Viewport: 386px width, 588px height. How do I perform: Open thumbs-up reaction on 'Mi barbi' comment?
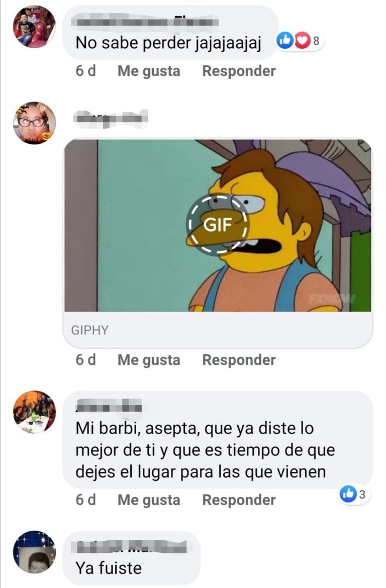pos(348,494)
